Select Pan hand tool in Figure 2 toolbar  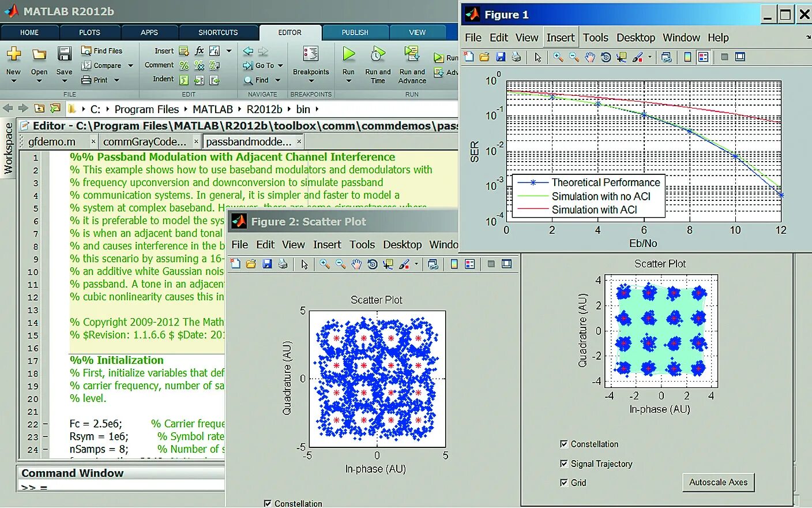point(356,264)
